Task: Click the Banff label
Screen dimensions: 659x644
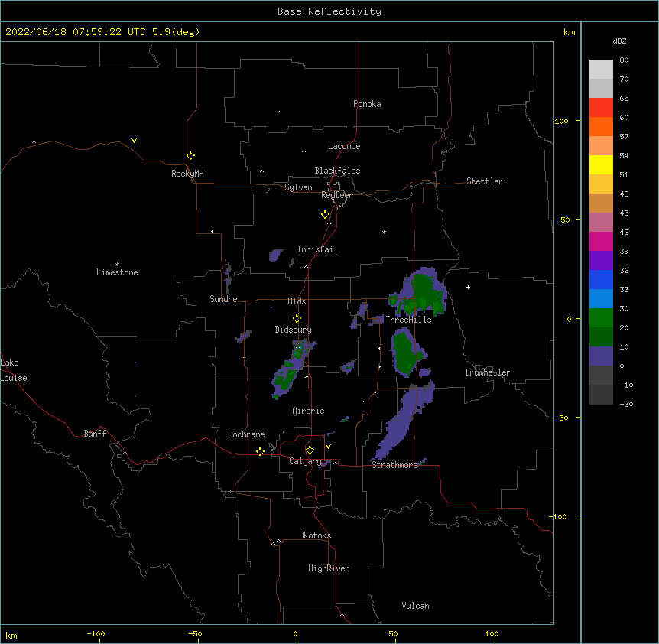Action: 95,434
